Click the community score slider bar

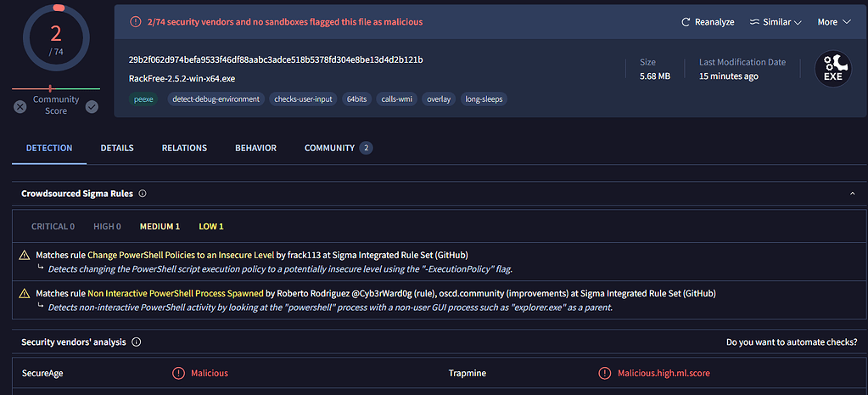click(x=56, y=88)
